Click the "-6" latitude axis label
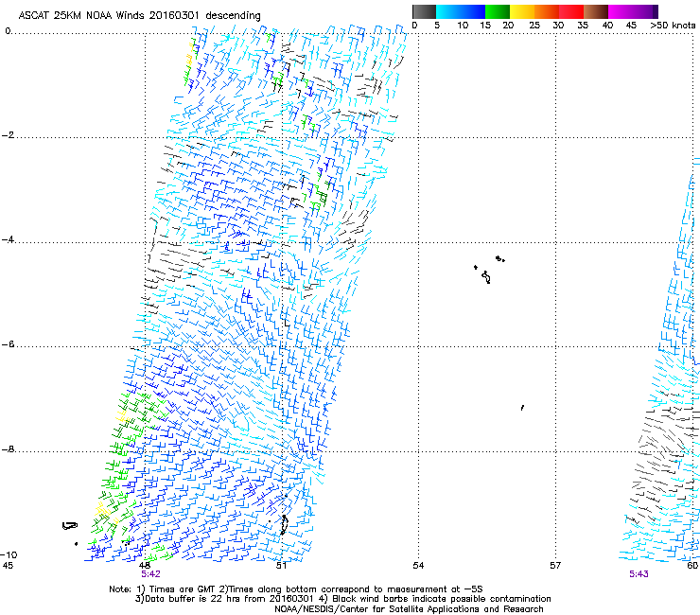The width and height of the screenshot is (700, 615). 8,344
